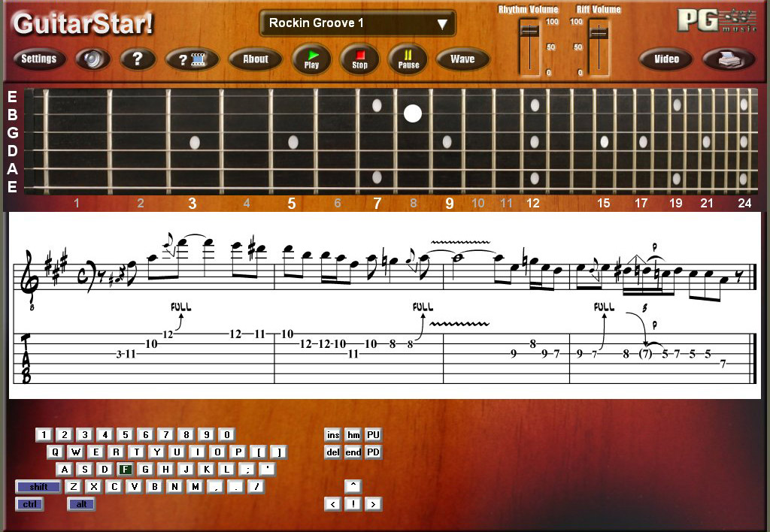Click the highlighted F key
Viewport: 770px width, 532px height.
coord(126,469)
